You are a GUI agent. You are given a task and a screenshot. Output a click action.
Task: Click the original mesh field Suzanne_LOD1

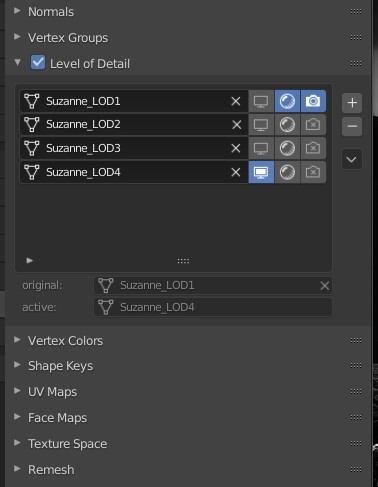[213, 285]
